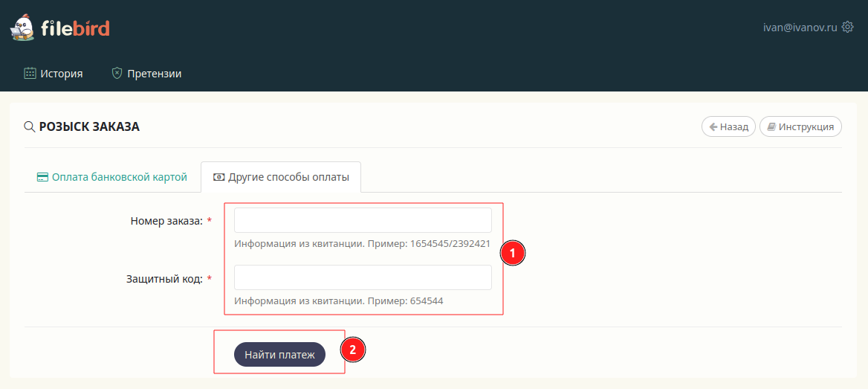Click the red annotation marker 1

pyautogui.click(x=513, y=253)
